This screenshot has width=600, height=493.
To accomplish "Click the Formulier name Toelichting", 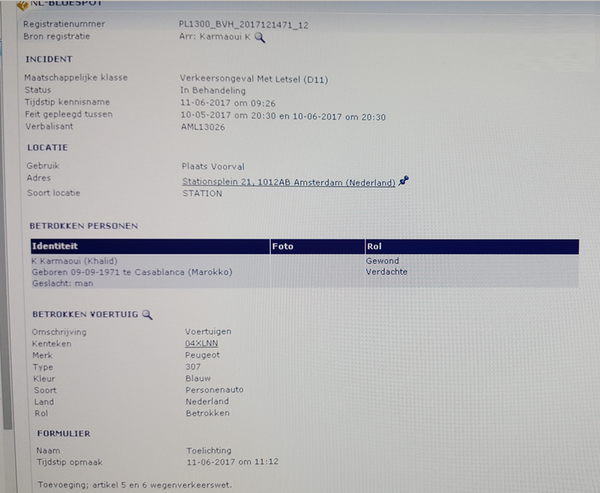I will coord(210,451).
